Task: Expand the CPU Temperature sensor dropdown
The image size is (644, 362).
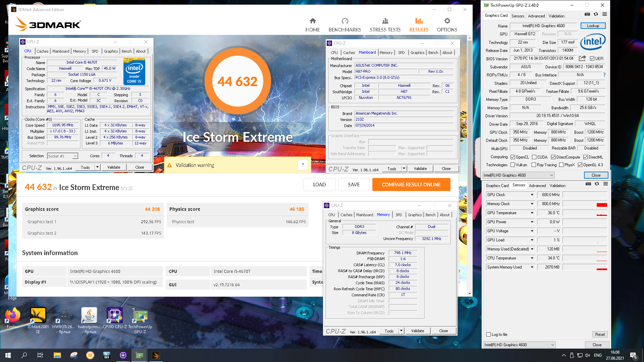Action: click(x=532, y=258)
